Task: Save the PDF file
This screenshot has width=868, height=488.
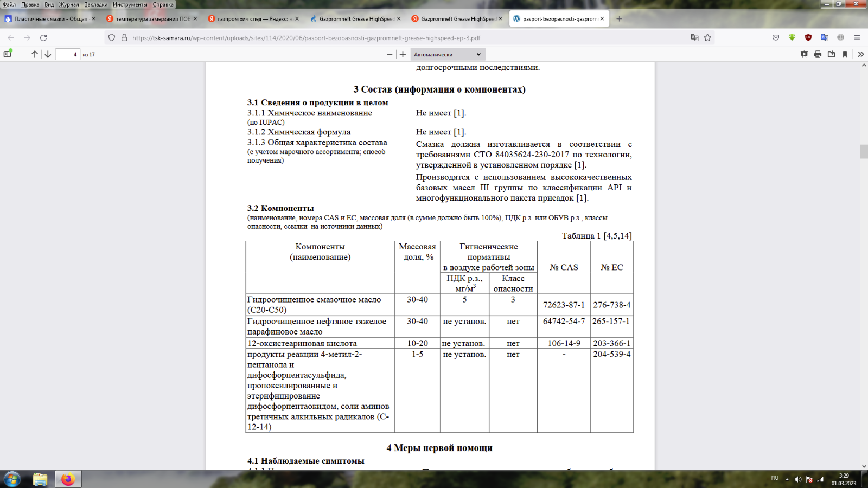Action: [831, 54]
